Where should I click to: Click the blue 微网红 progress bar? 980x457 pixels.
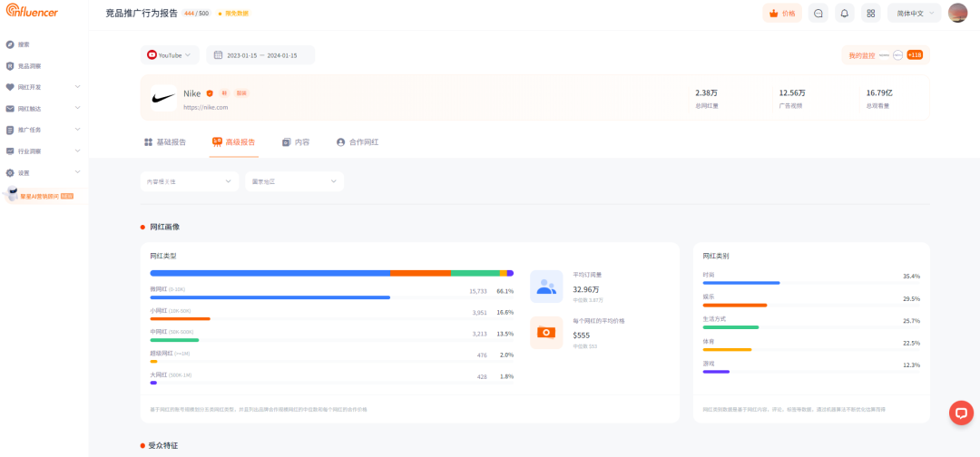[270, 297]
